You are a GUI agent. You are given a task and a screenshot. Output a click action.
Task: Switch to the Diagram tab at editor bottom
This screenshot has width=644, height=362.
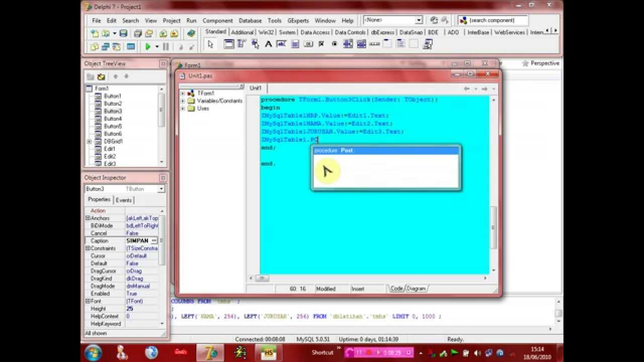(x=416, y=289)
